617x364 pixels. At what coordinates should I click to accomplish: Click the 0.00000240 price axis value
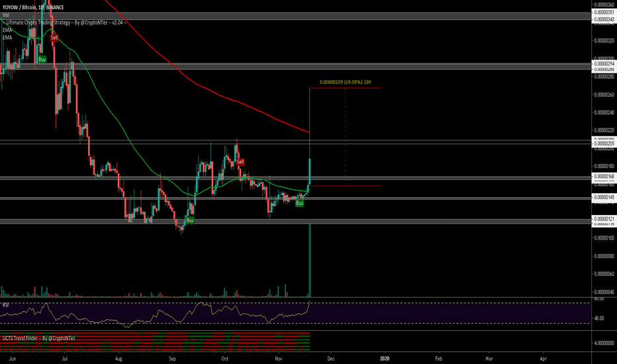click(604, 112)
